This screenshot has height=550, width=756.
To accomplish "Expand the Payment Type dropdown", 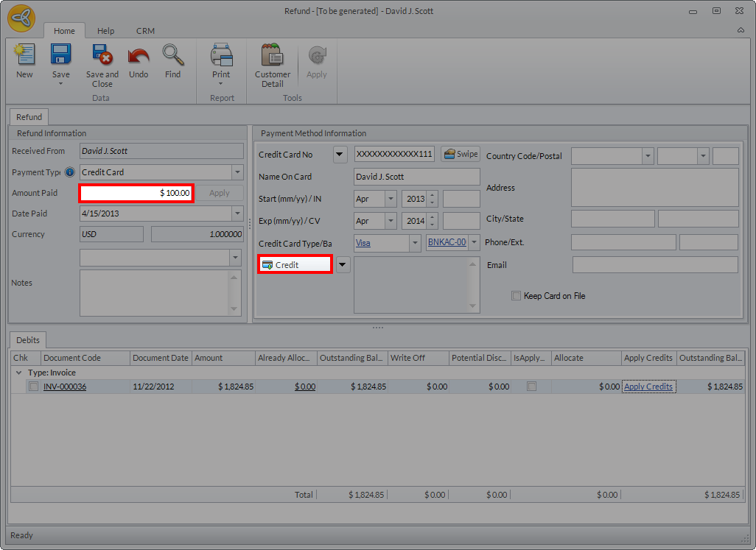I will (237, 172).
